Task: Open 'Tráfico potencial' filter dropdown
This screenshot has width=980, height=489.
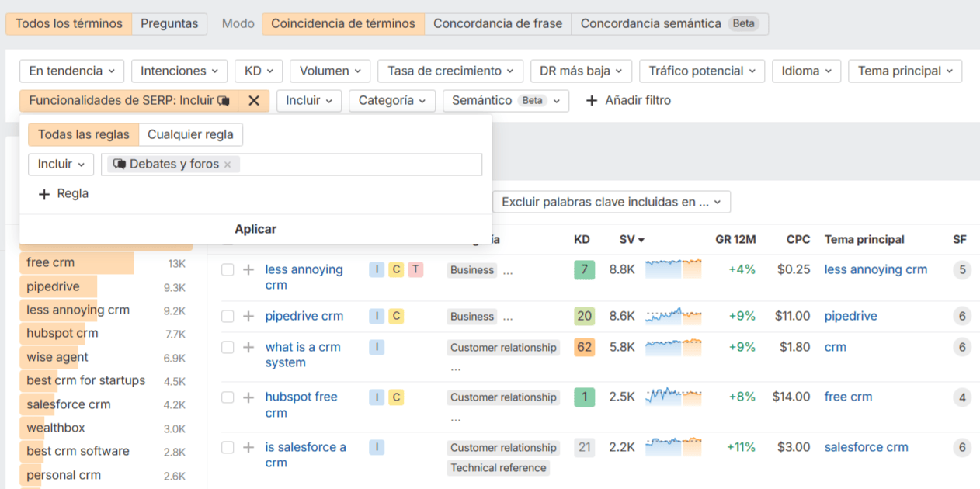Action: [702, 71]
